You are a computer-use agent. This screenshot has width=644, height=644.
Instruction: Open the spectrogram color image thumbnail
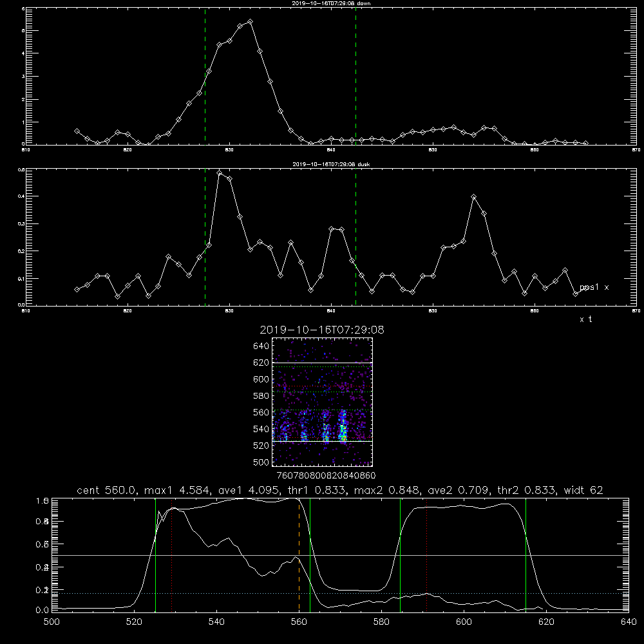[x=323, y=402]
